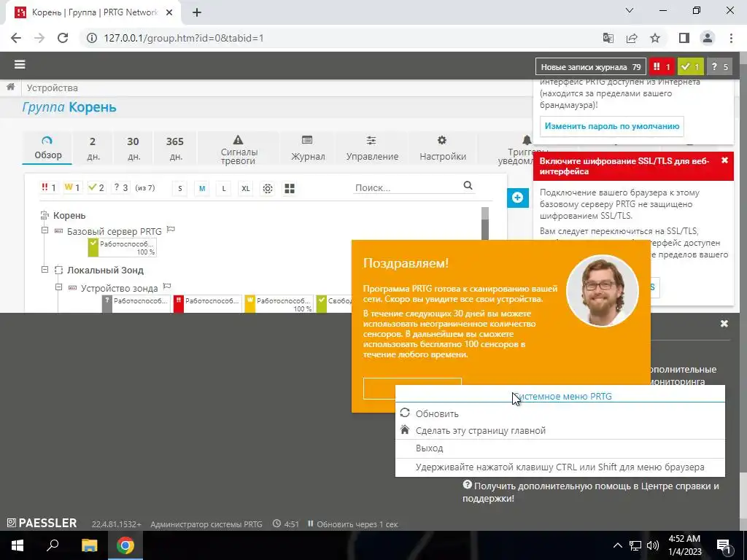The width and height of the screenshot is (747, 560).
Task: Collapse Базовый сервер PRTG node
Action: 44,230
